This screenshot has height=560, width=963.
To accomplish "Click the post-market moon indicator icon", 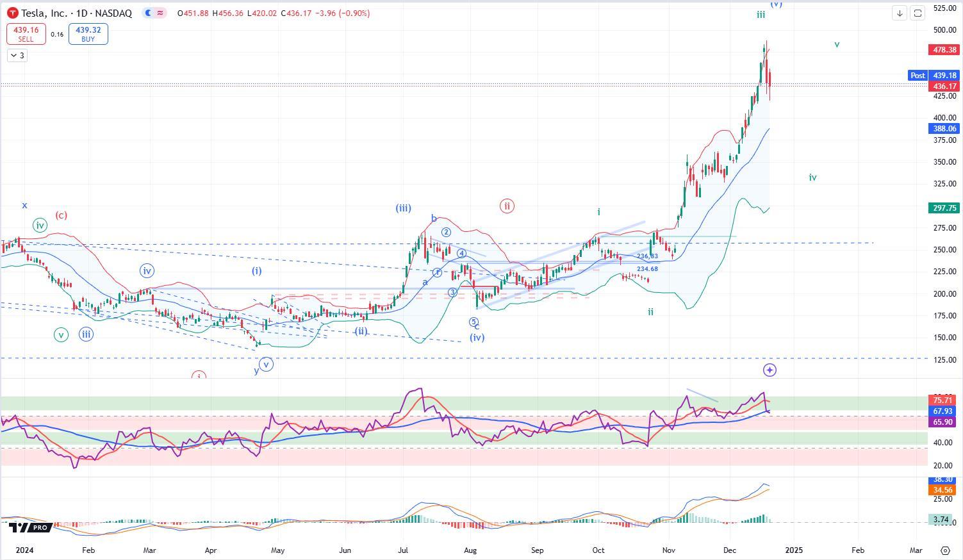I will (x=149, y=13).
